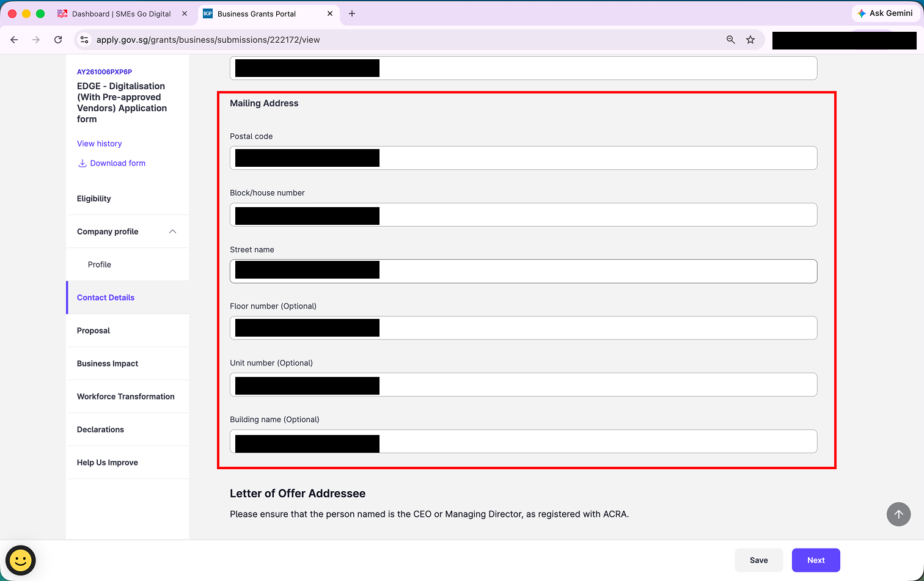Focus the Street name field

pyautogui.click(x=523, y=271)
